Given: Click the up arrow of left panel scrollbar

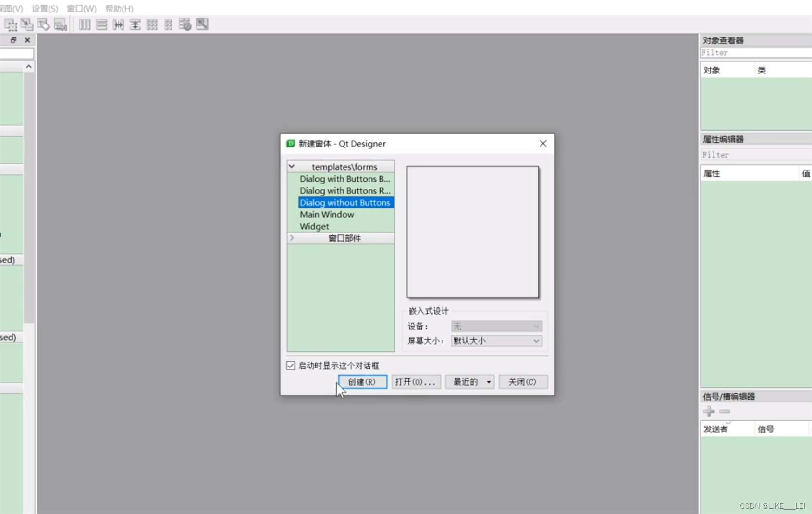Looking at the screenshot, I should (x=29, y=67).
